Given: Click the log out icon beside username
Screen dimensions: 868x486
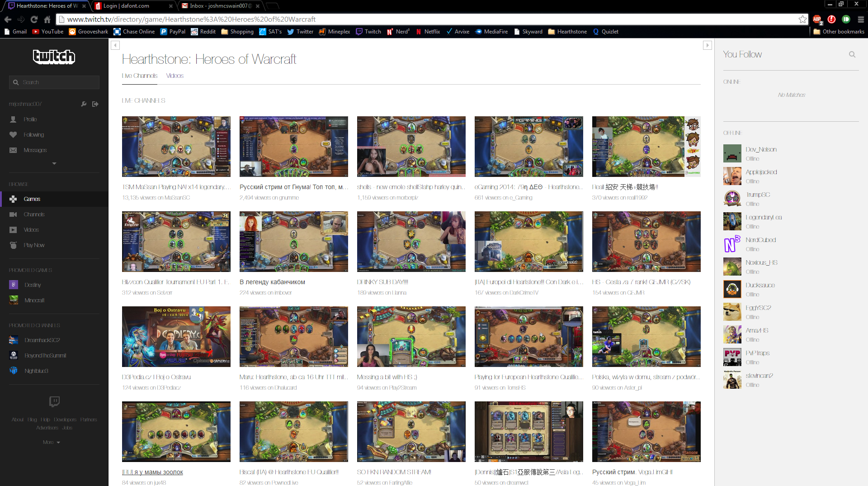Looking at the screenshot, I should pos(95,104).
